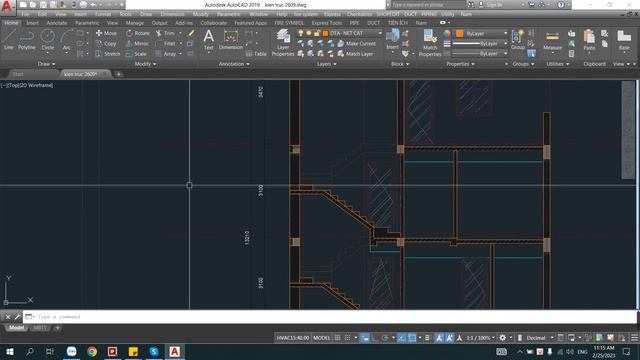Click the Group tool
640x360 pixels.
pos(518,40)
